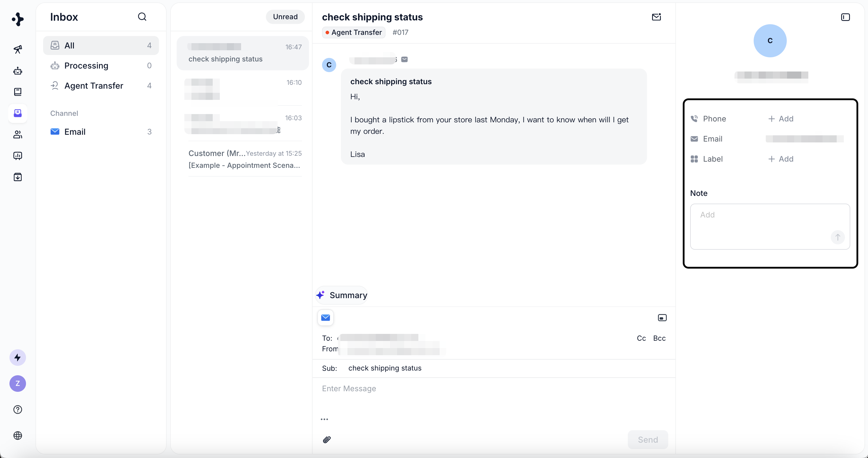This screenshot has width=868, height=458.
Task: Toggle the email channel reply button
Action: [325, 317]
